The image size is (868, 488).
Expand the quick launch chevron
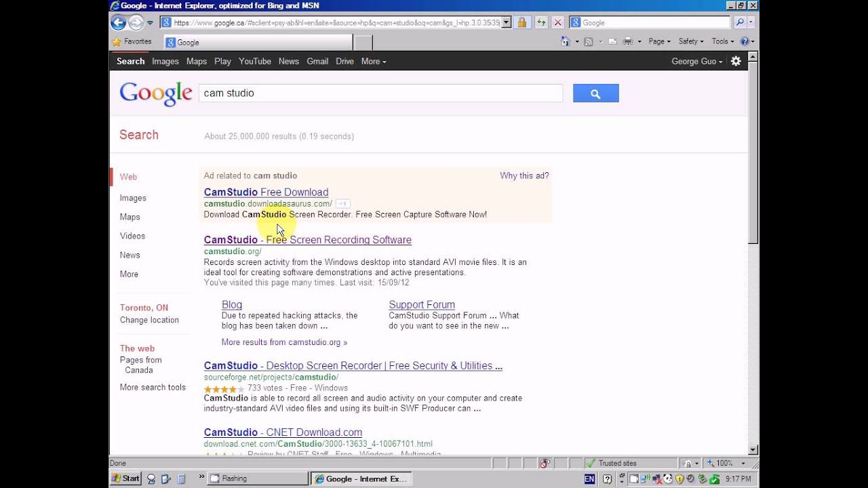click(x=201, y=478)
